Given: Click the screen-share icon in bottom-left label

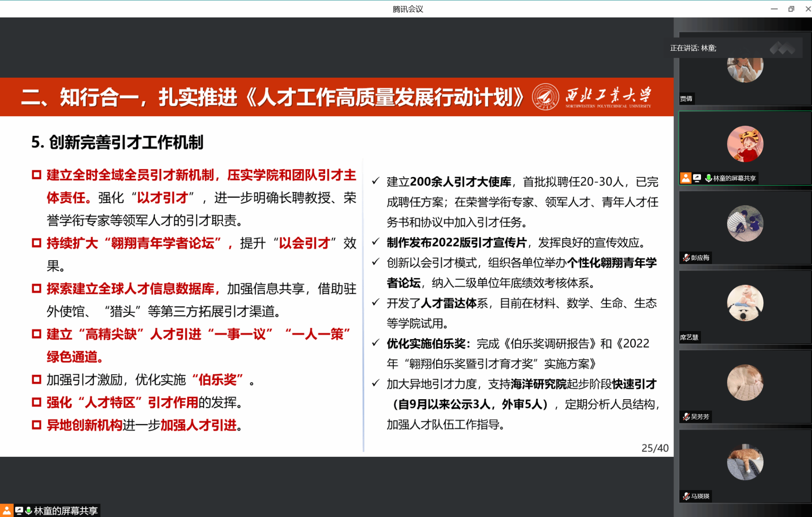Looking at the screenshot, I should coord(19,511).
